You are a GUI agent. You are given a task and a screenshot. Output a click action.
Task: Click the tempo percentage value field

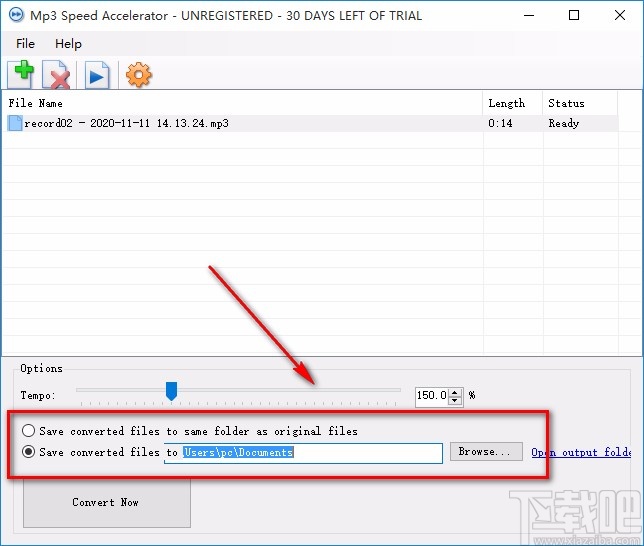pyautogui.click(x=432, y=396)
